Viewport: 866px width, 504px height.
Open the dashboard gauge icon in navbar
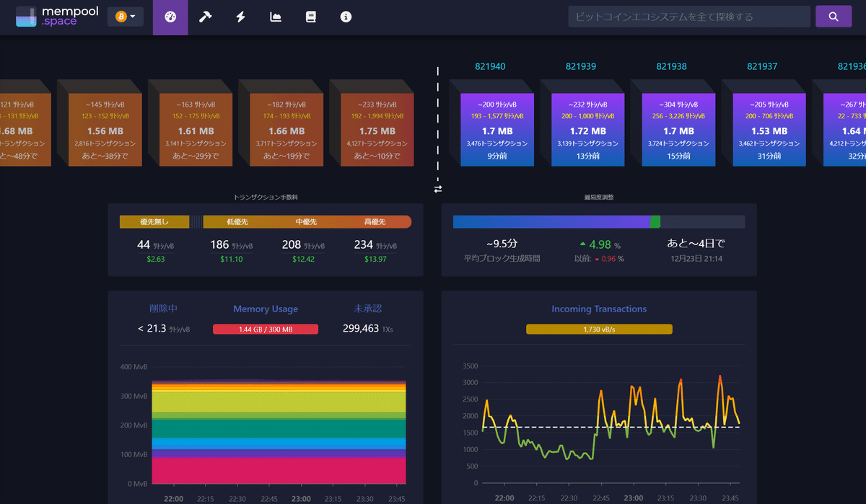[x=170, y=17]
